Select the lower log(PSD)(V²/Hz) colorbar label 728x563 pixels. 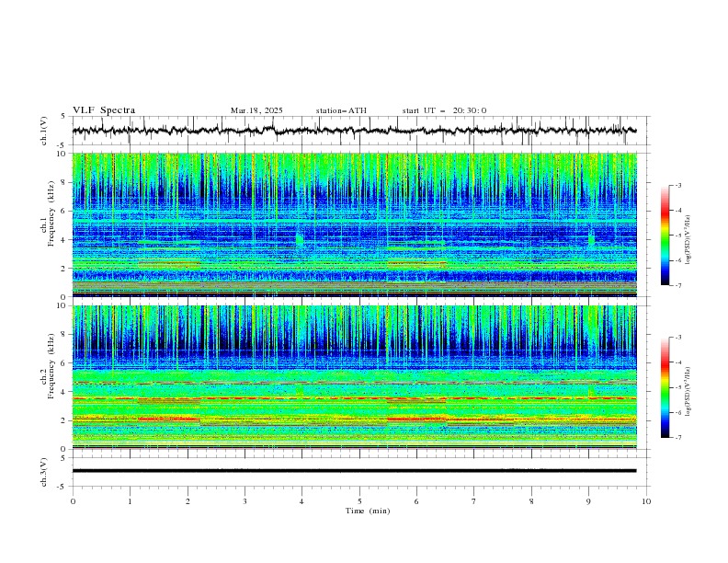[x=688, y=392]
